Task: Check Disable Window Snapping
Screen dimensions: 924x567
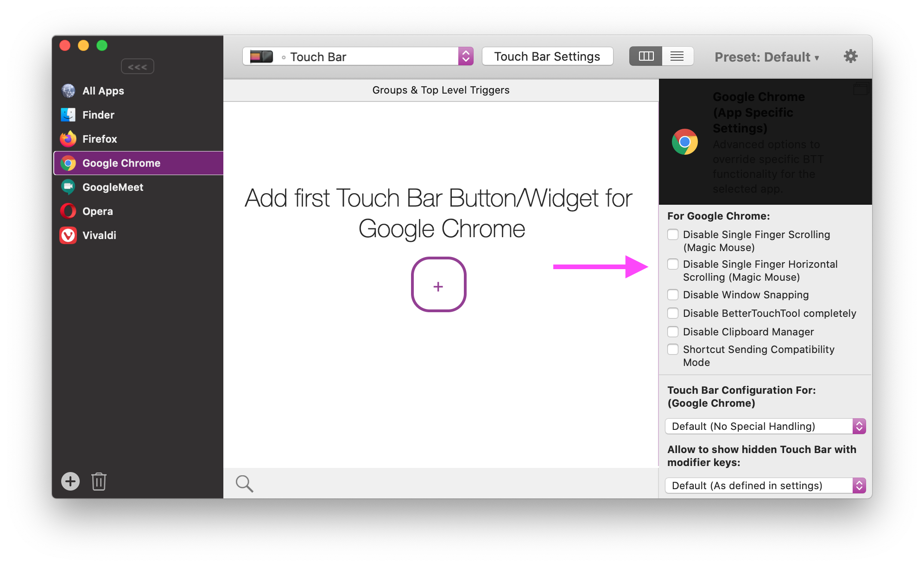Action: [673, 295]
